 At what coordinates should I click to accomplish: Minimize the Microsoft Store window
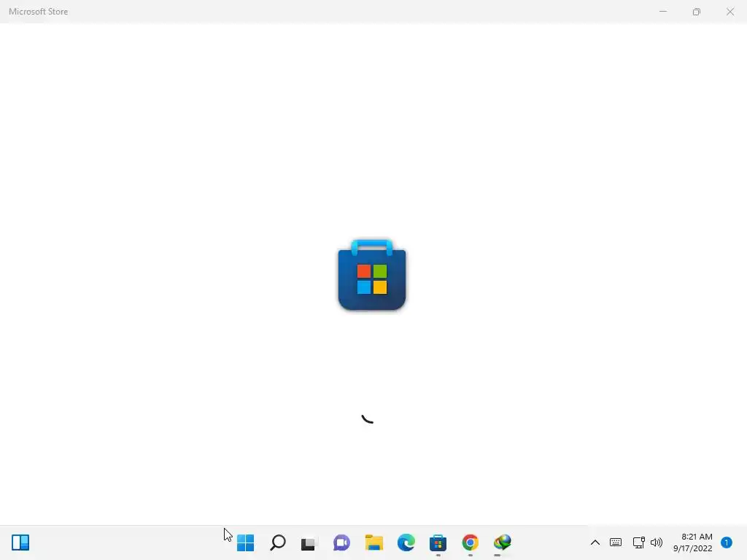pyautogui.click(x=663, y=12)
